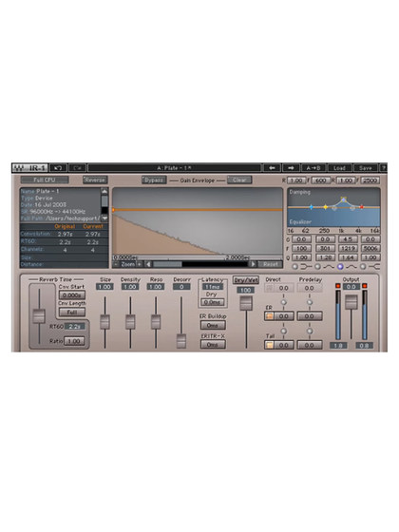Click the Cnv Start 0.000s field
The image size is (399, 532).
coord(72,295)
